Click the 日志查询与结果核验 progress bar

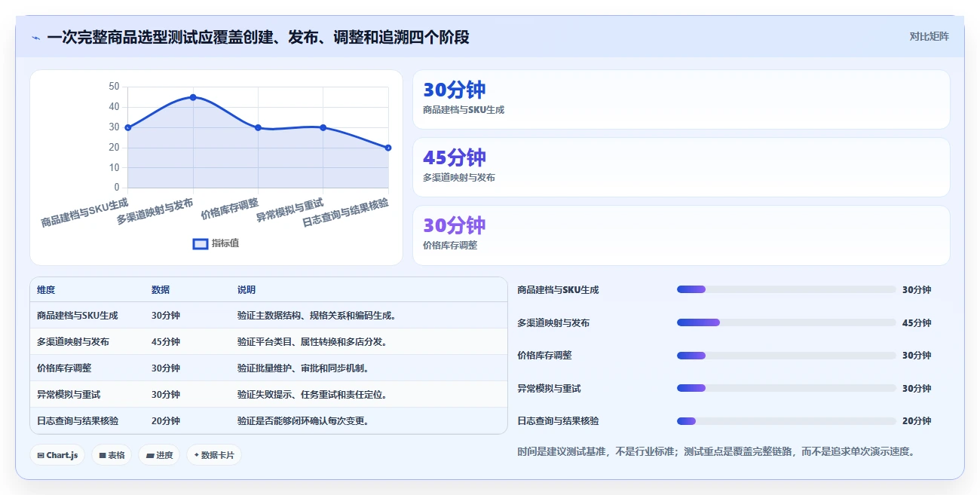pyautogui.click(x=786, y=421)
